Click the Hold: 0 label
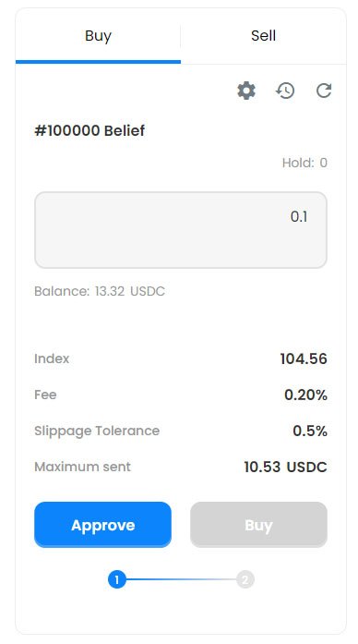The image size is (358, 644). coord(304,163)
